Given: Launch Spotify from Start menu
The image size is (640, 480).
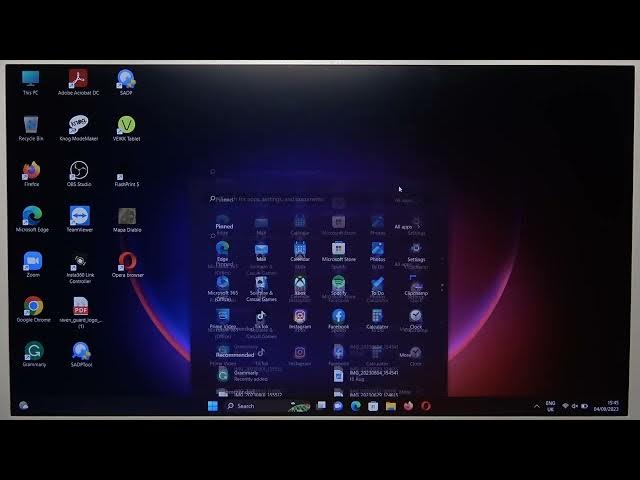Looking at the screenshot, I should (338, 286).
